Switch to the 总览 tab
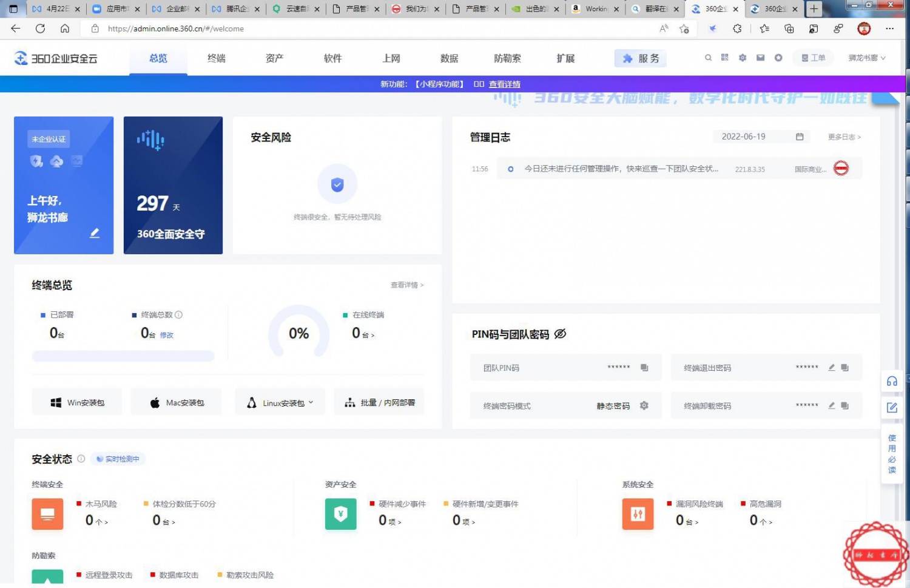Screen dimensions: 910x588 click(x=158, y=58)
